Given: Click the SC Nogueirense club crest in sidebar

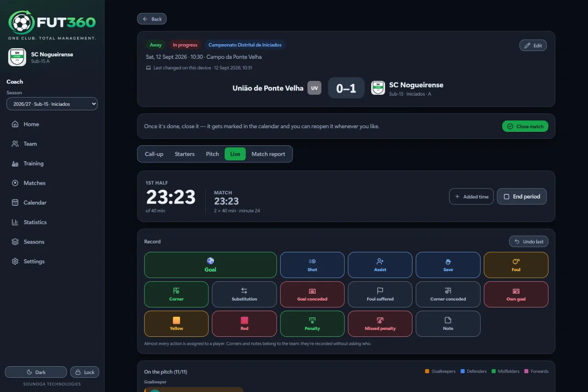Looking at the screenshot, I should [x=17, y=57].
